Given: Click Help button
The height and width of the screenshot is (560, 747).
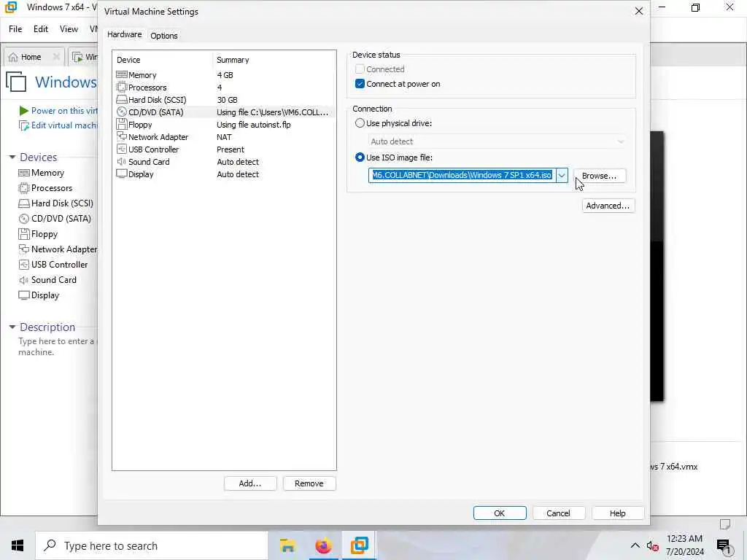Looking at the screenshot, I should coord(617,513).
